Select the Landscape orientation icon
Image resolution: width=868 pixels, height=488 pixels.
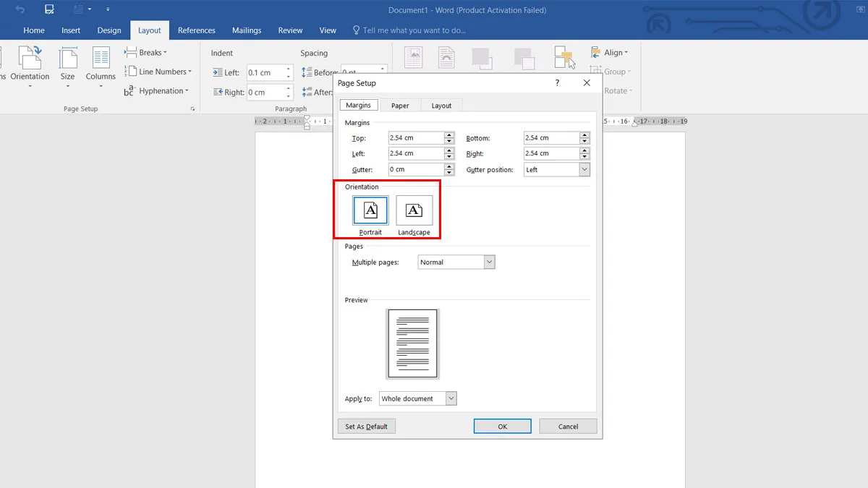pos(414,210)
